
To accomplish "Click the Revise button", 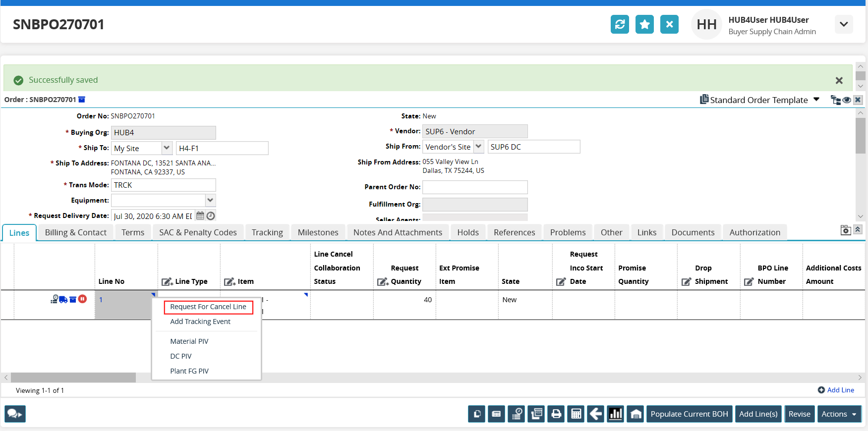I will (799, 414).
